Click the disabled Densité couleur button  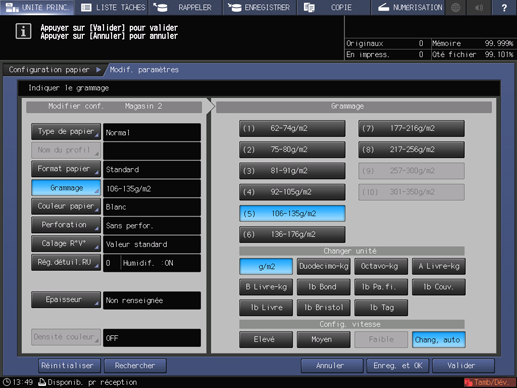pos(66,337)
